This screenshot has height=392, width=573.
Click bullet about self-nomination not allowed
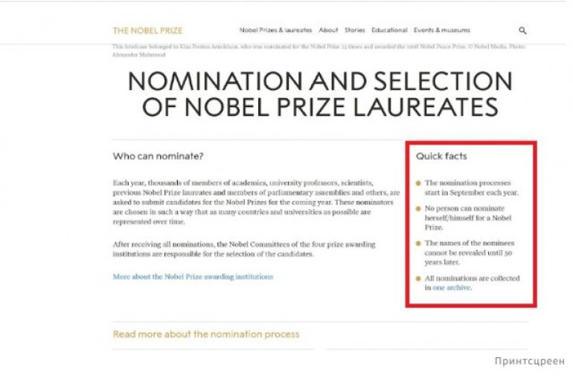(x=468, y=218)
